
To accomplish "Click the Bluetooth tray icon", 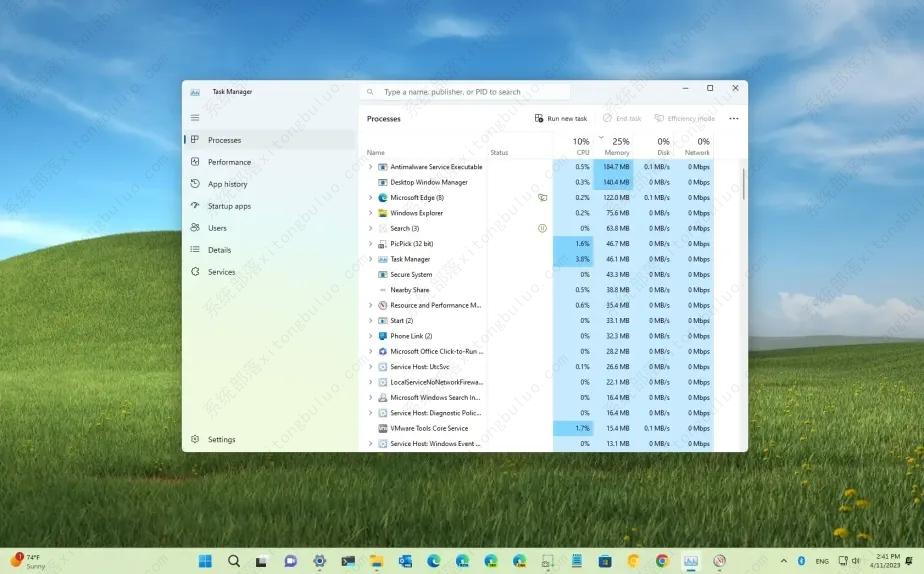I will 801,560.
